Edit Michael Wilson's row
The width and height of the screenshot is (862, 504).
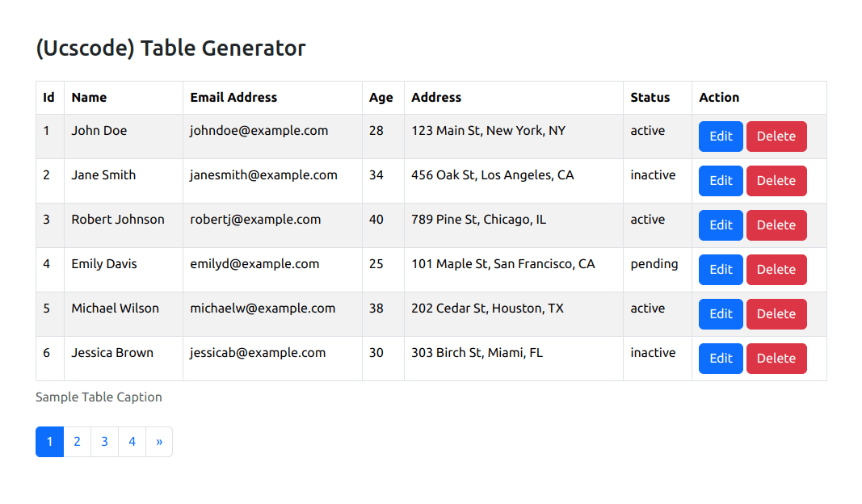click(x=721, y=314)
